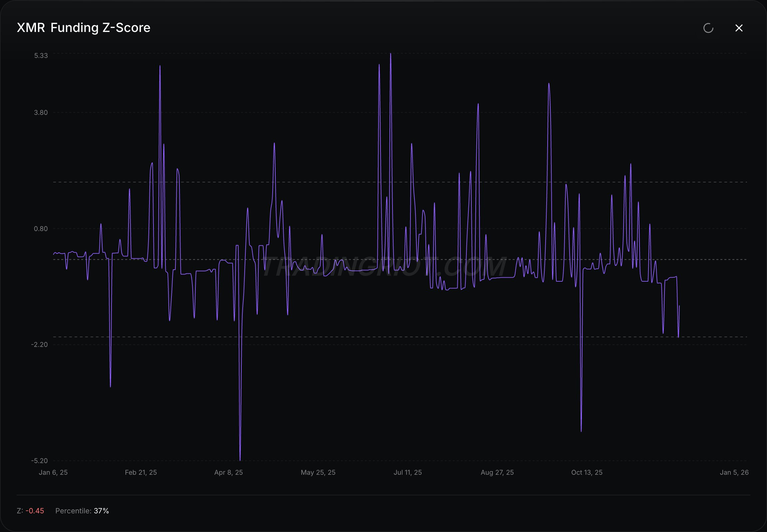Image resolution: width=767 pixels, height=532 pixels.
Task: Click the 5.33 y-axis label
Action: [x=41, y=56]
